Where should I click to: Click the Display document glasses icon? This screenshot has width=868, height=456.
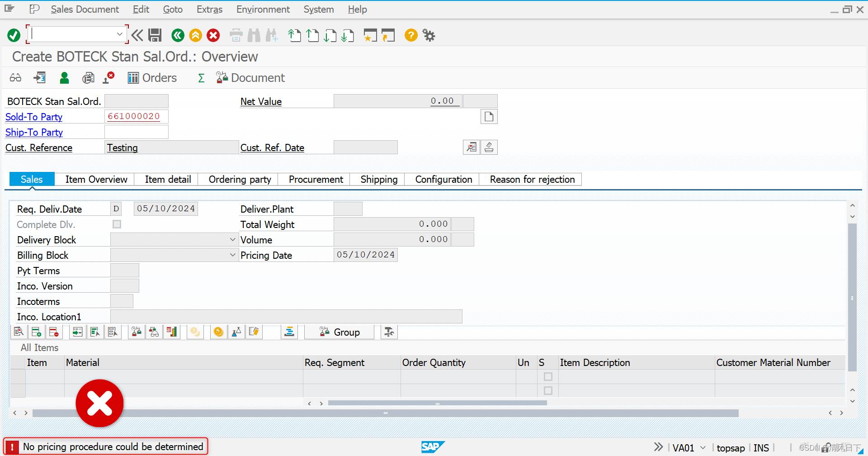click(x=15, y=78)
